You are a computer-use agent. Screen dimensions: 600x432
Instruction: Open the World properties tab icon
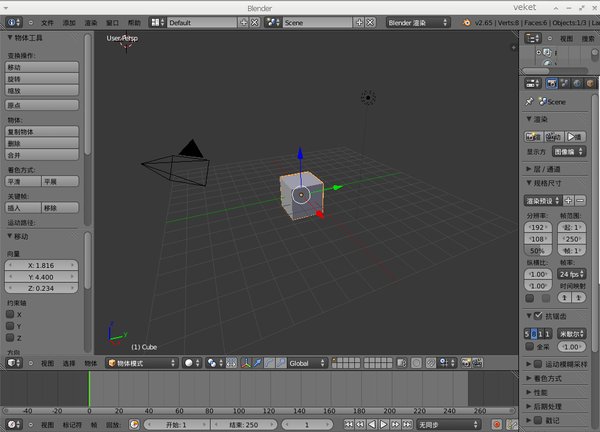click(576, 83)
